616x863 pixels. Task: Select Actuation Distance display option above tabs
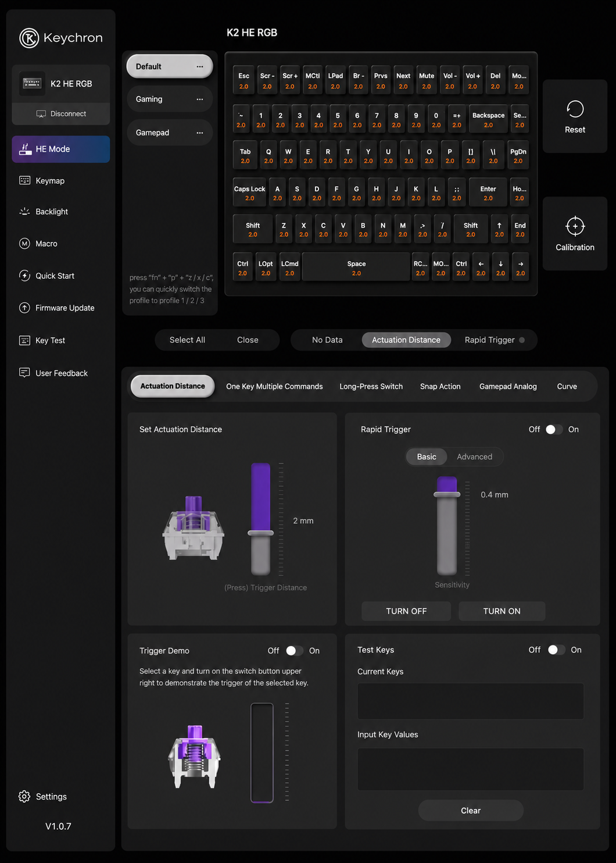coord(406,340)
